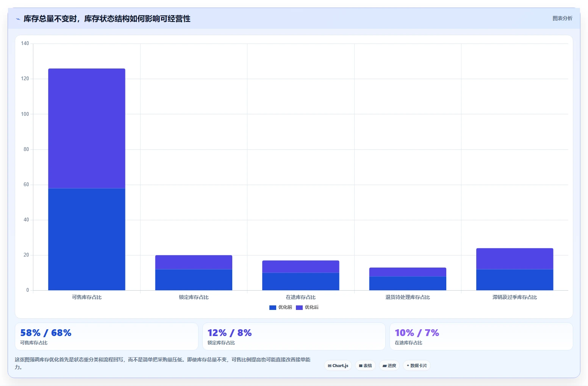Toggle the 优化前 legend swatch

(273, 308)
